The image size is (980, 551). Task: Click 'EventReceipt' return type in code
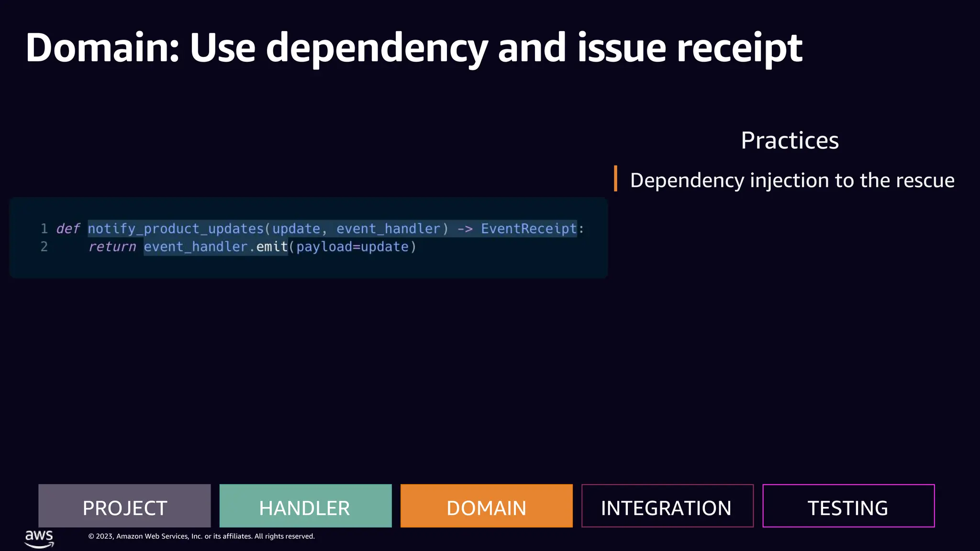click(x=529, y=229)
